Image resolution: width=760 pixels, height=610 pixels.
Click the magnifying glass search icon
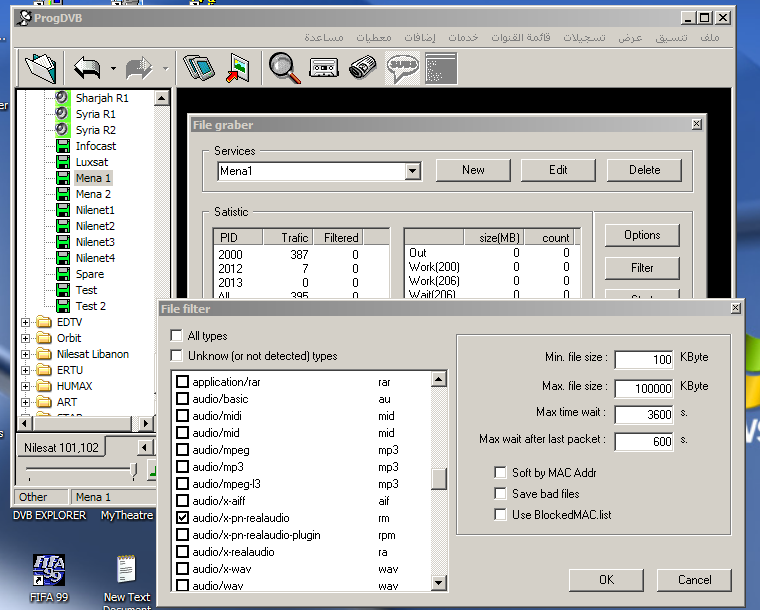pos(284,68)
